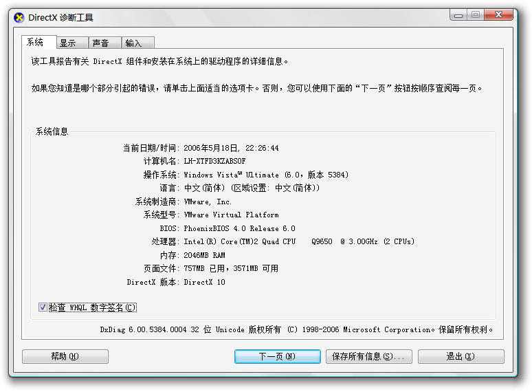Go to next page with 下一页(N)
Image resolution: width=532 pixels, height=392 pixels.
point(277,356)
